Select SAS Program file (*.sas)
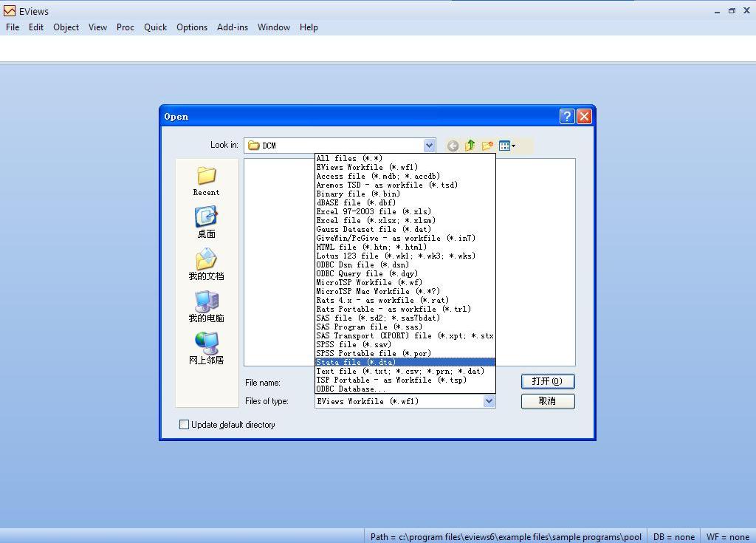The image size is (756, 543). (x=405, y=327)
